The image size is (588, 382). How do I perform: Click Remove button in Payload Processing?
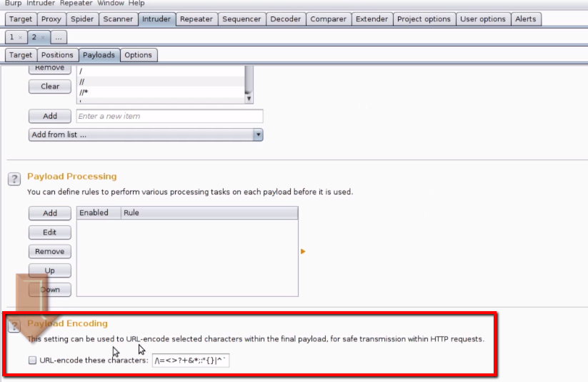50,251
